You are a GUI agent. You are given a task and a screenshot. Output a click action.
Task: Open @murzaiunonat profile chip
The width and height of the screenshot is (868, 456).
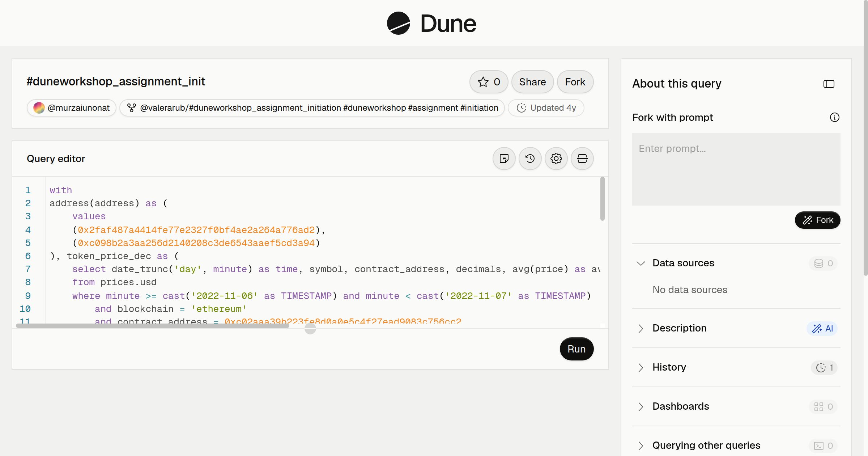[x=72, y=108]
